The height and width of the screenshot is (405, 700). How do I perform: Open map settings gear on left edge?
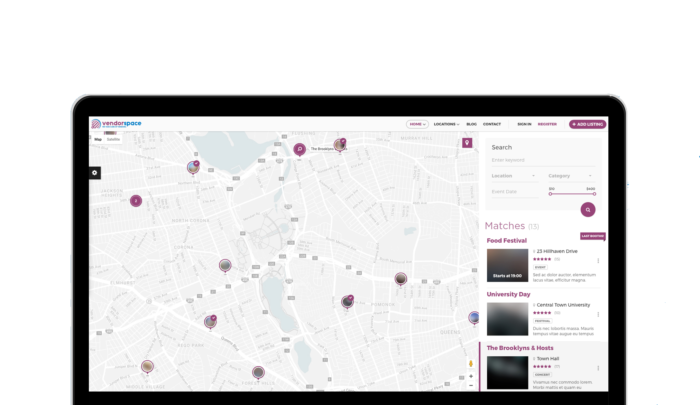click(x=95, y=172)
